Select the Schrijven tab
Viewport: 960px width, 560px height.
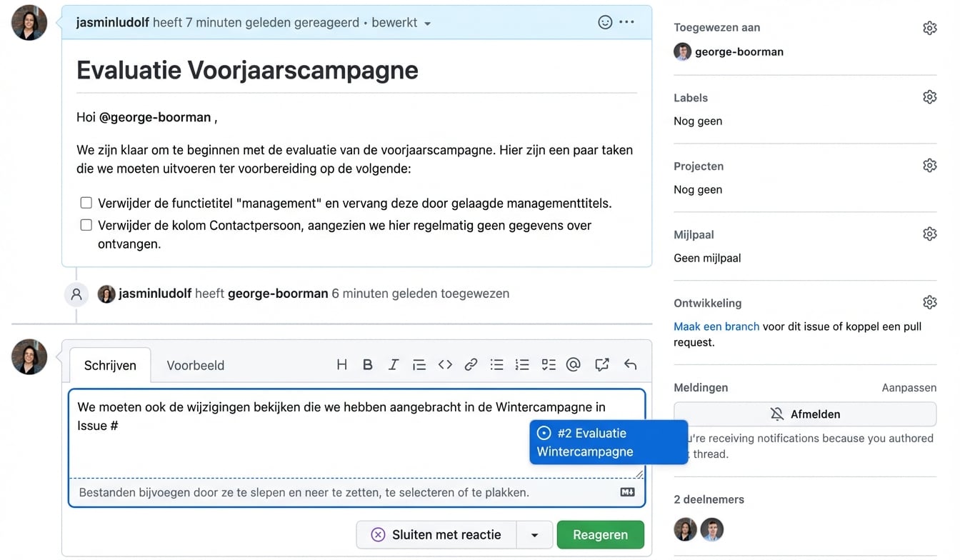[x=109, y=365]
